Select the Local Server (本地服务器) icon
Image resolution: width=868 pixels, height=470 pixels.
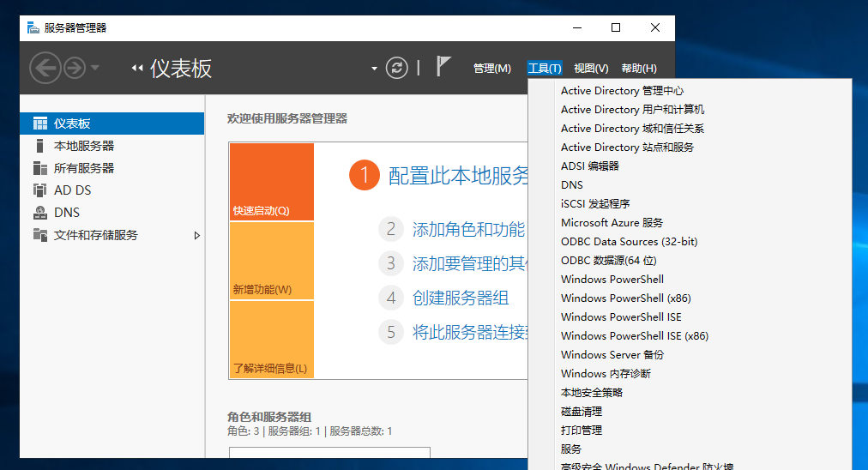point(40,146)
